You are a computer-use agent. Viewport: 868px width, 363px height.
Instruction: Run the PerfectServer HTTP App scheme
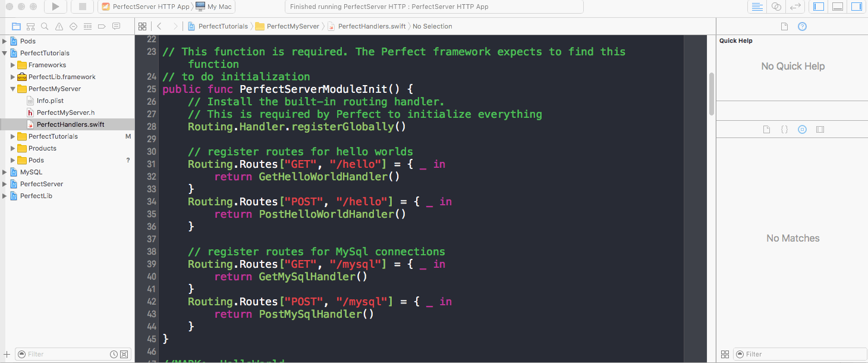pos(55,7)
